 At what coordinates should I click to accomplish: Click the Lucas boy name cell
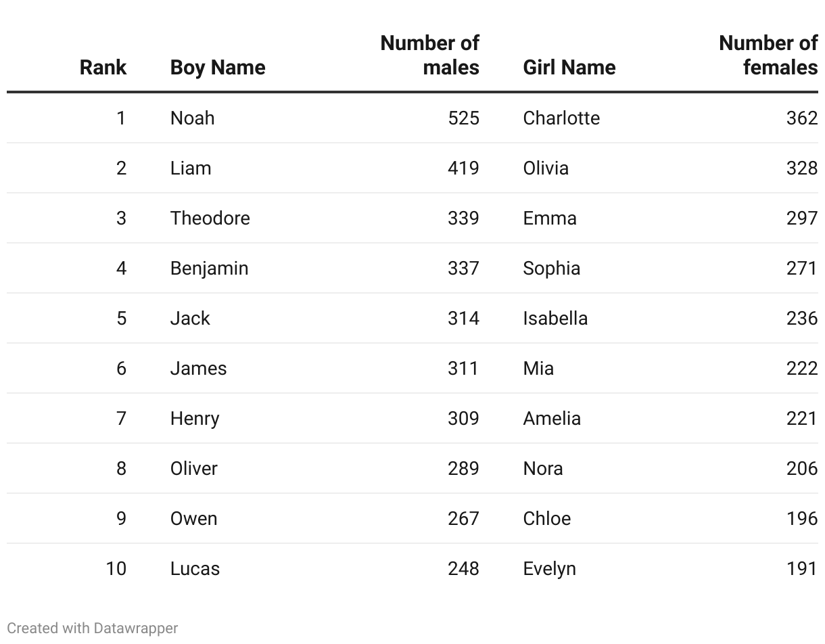click(x=195, y=568)
